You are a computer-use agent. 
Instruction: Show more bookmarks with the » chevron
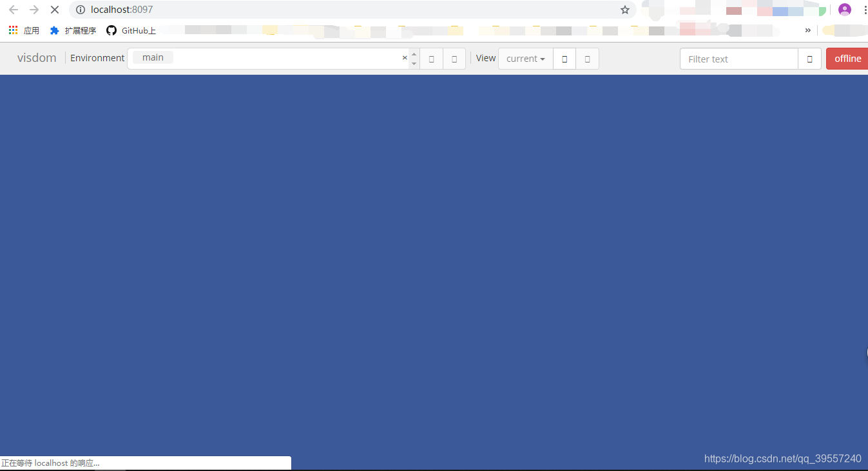[808, 30]
